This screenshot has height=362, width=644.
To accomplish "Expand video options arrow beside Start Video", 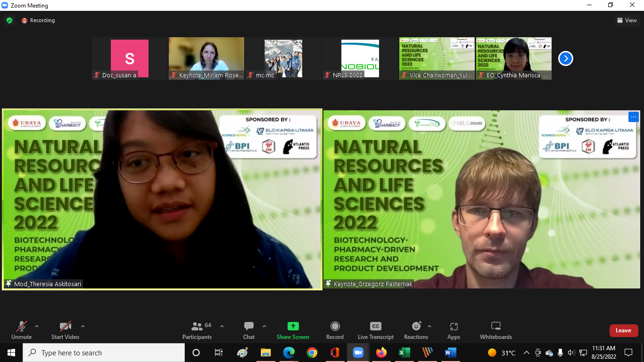I will [x=83, y=326].
